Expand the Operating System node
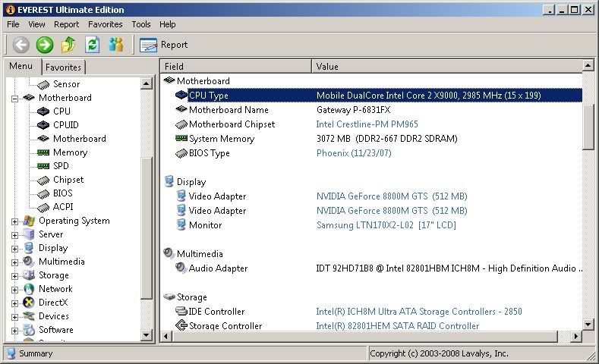 click(x=14, y=221)
